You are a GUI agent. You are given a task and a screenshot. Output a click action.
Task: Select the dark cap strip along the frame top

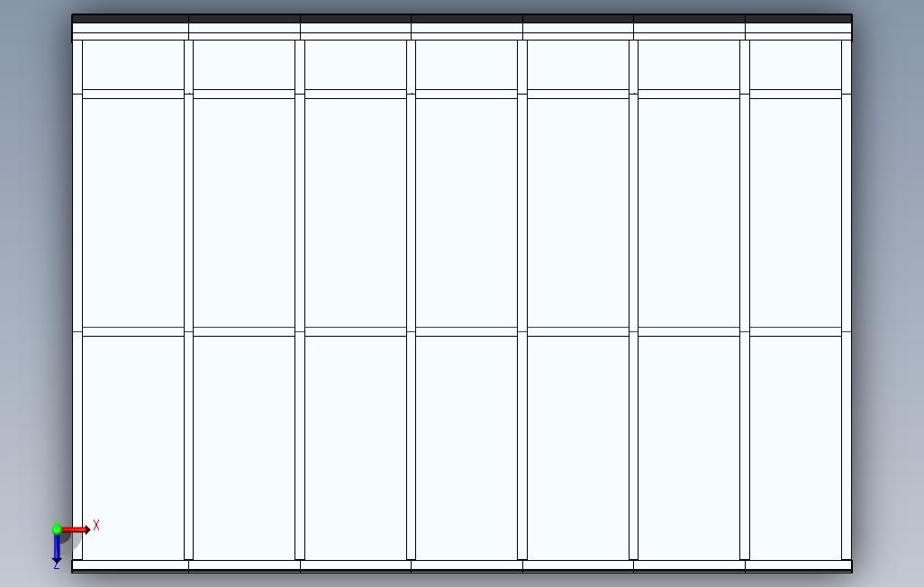pyautogui.click(x=462, y=19)
